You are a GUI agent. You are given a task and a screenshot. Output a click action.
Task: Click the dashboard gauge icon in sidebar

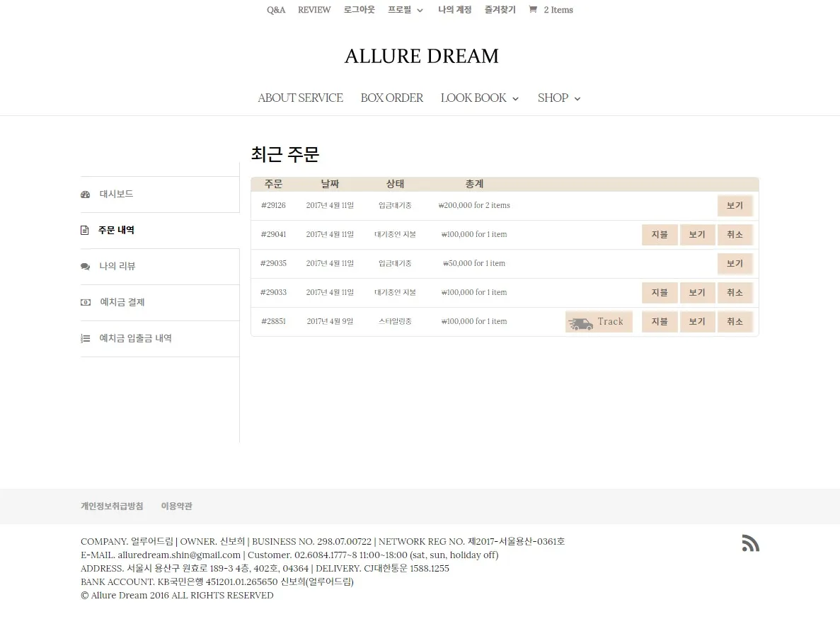point(85,195)
